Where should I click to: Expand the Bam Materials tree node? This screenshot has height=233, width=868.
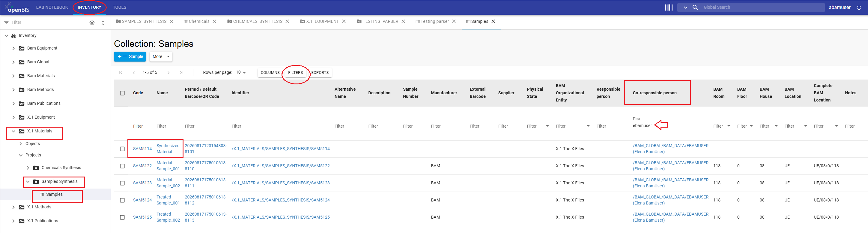click(x=13, y=76)
